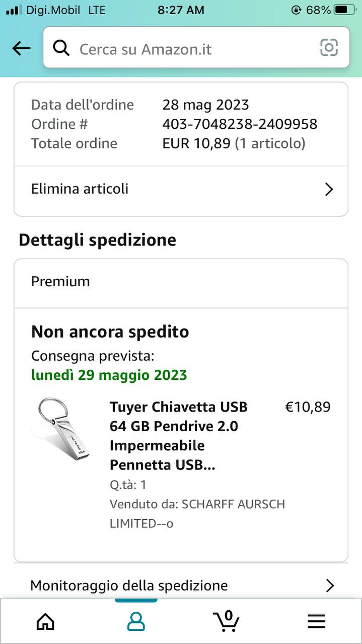This screenshot has height=644, width=362.
Task: Open the hamburger menu icon
Action: (x=316, y=622)
